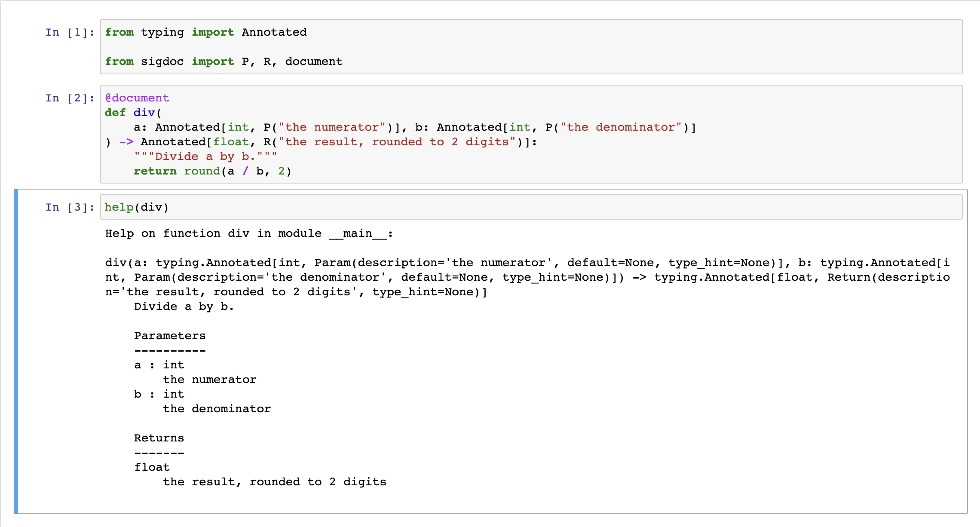Click the docstring 'Divide a by b.' in code
This screenshot has height=527, width=980.
pyautogui.click(x=205, y=156)
